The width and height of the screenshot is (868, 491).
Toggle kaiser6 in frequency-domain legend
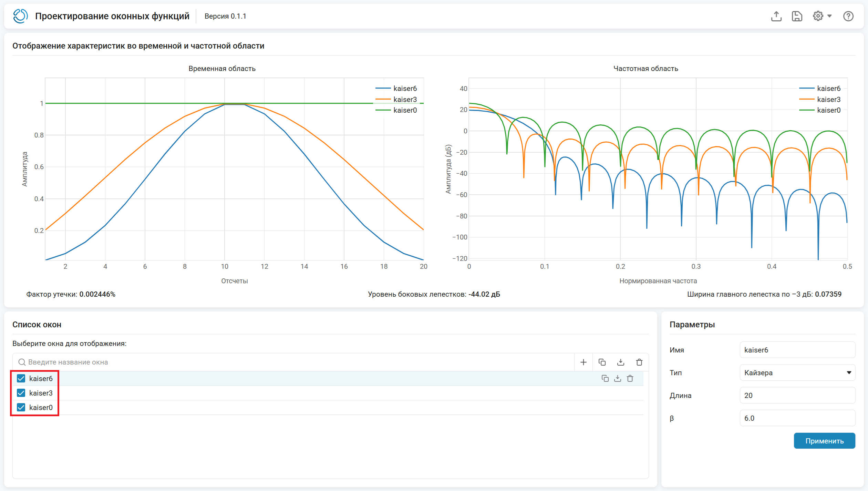click(820, 89)
